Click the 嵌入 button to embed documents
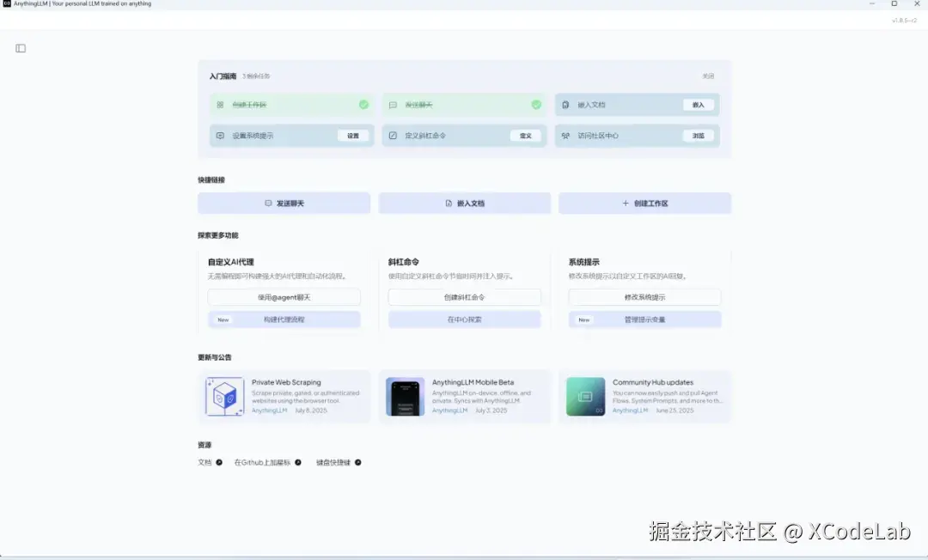 tap(698, 104)
